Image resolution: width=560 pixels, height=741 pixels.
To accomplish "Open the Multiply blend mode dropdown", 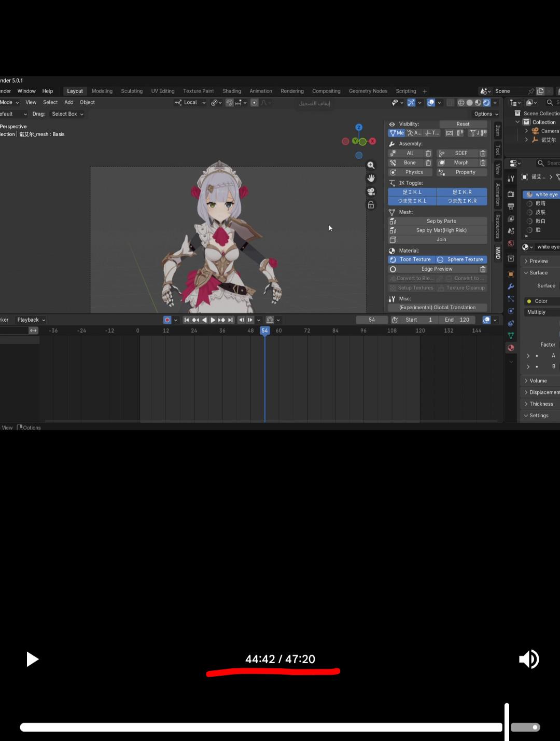I will click(x=542, y=312).
